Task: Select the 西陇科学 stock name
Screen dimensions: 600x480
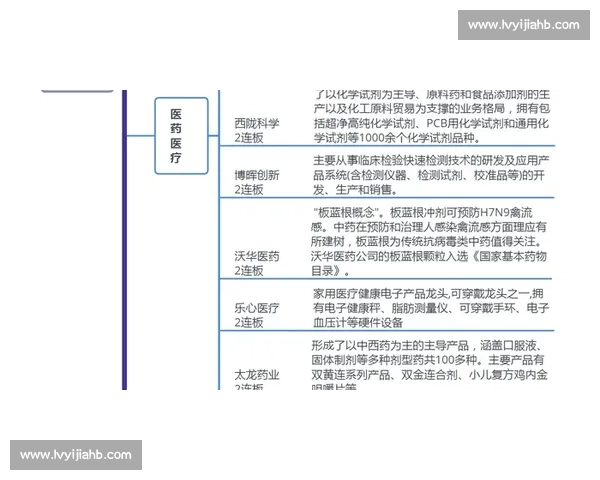Action: [x=257, y=123]
